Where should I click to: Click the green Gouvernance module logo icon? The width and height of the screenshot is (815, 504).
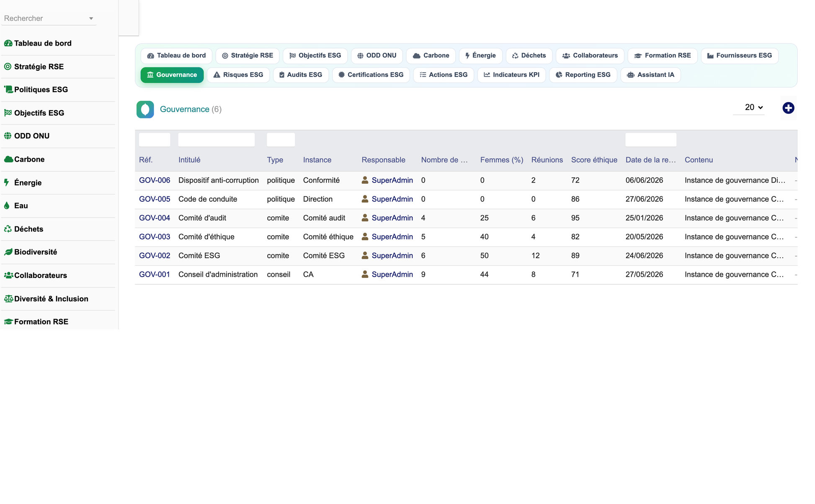pyautogui.click(x=145, y=109)
